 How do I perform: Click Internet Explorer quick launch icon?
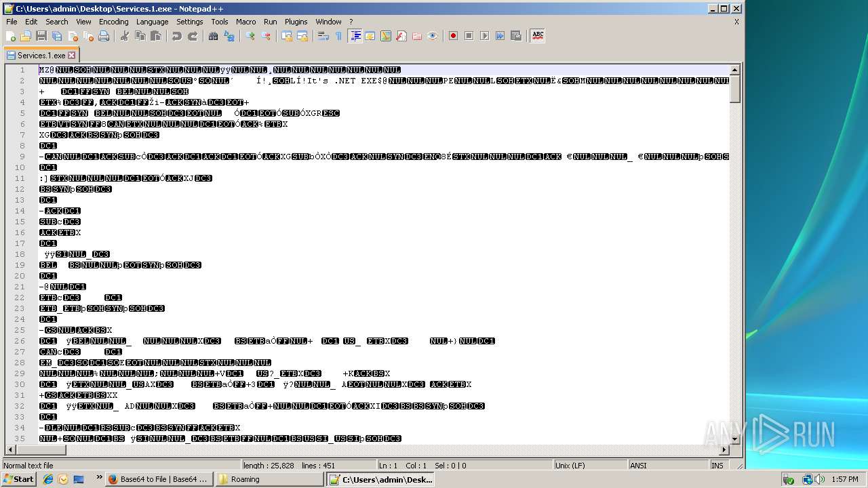tap(48, 479)
